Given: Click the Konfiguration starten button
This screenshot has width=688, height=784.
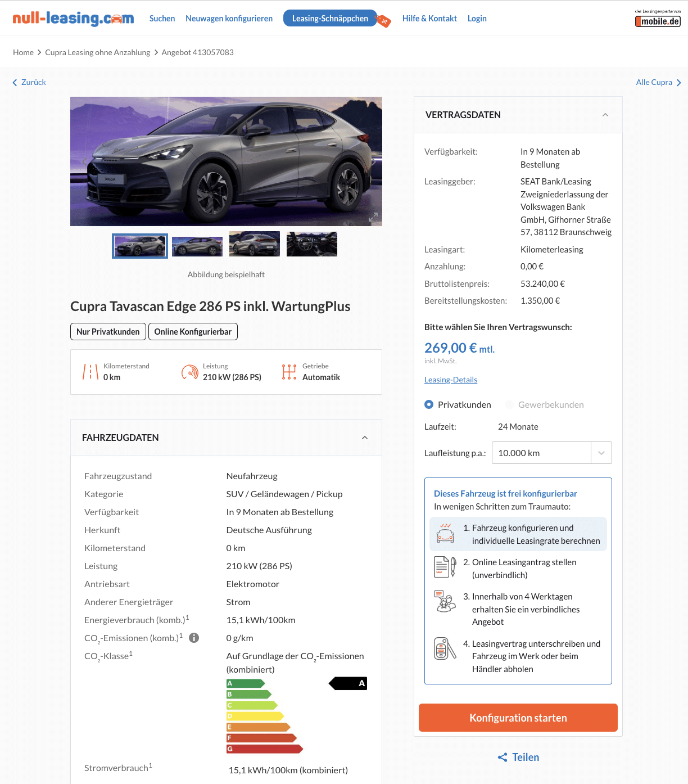Looking at the screenshot, I should (518, 718).
